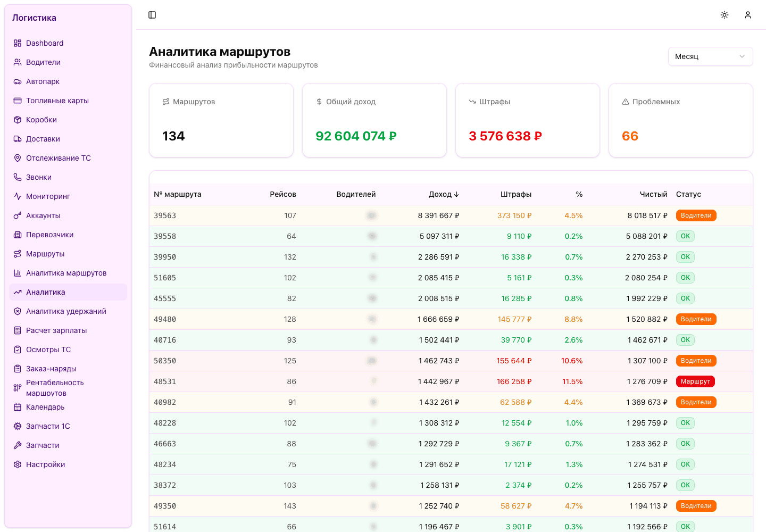
Task: Click the Маршруты route icon
Action: (18, 254)
